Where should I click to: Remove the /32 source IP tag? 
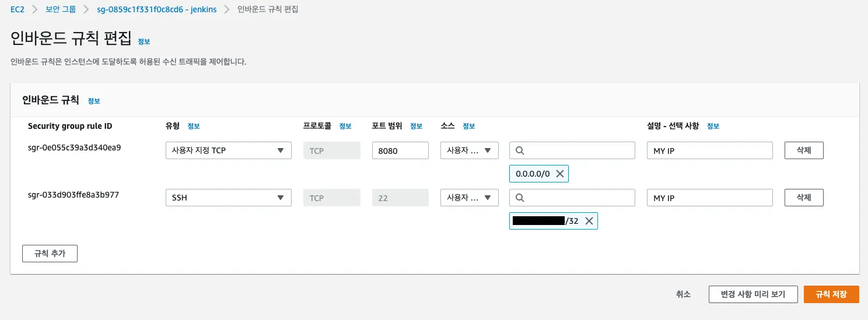click(589, 221)
